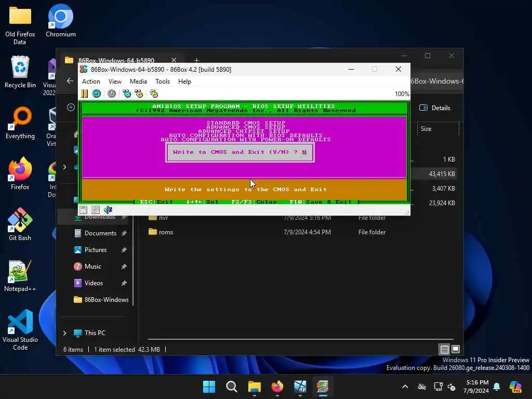Close the 86Box-Windows-64-b5890 Explorer tab
This screenshot has width=532, height=399.
coord(174,60)
